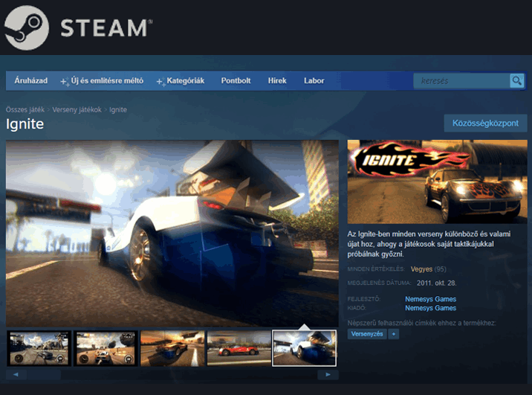Image resolution: width=532 pixels, height=395 pixels.
Task: Click the Vegyes review rating link
Action: [421, 269]
